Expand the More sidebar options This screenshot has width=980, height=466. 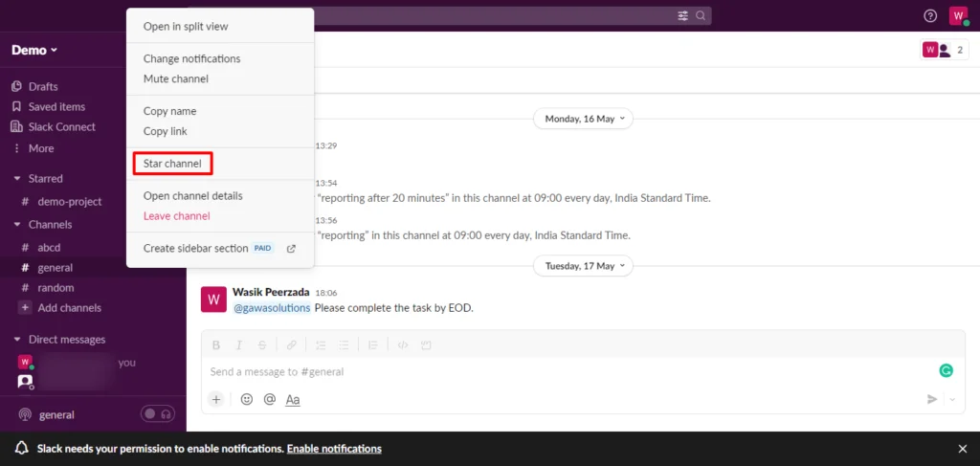pos(33,148)
